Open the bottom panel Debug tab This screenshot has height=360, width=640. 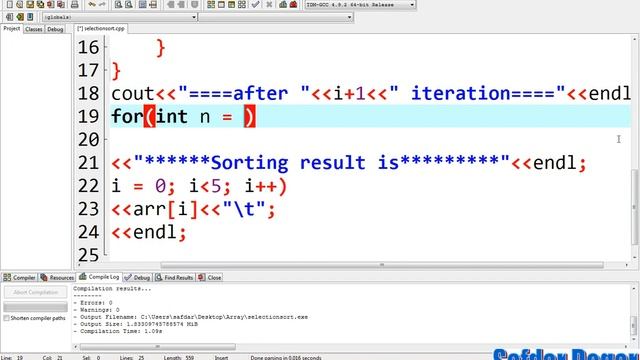(138, 278)
